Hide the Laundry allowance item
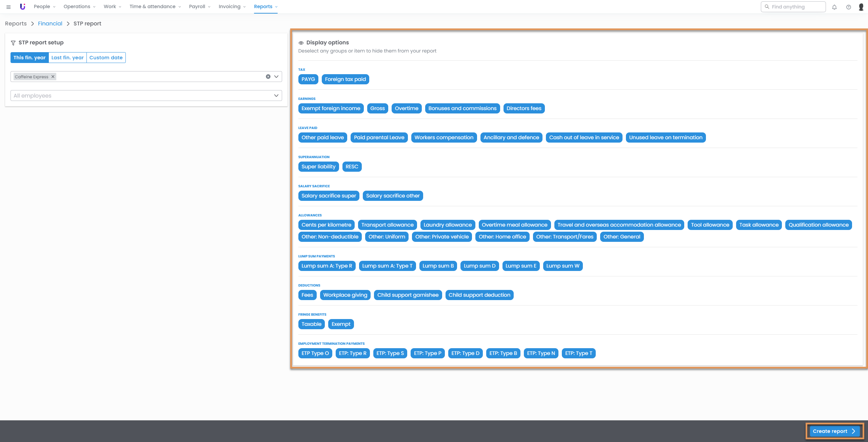This screenshot has height=442, width=868. point(447,225)
